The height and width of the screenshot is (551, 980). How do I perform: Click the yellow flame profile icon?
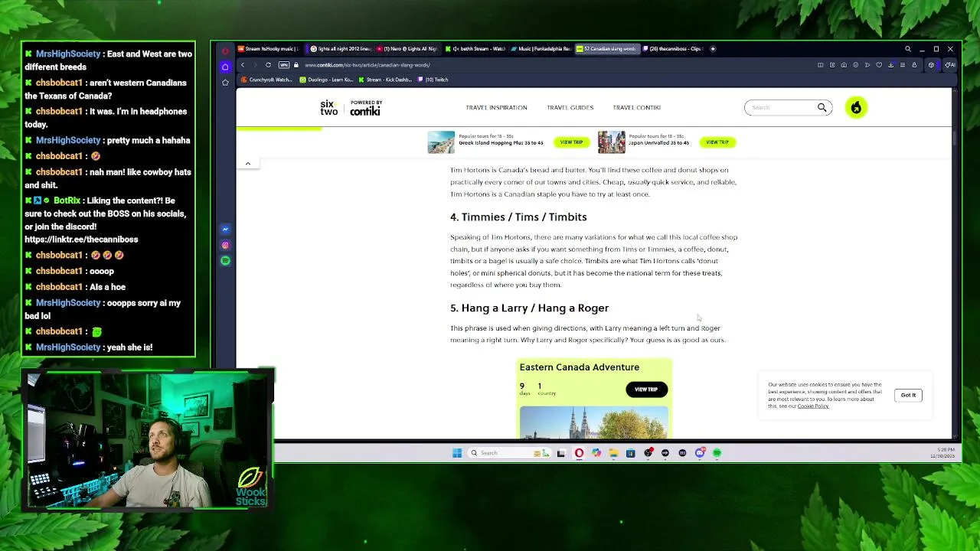856,108
